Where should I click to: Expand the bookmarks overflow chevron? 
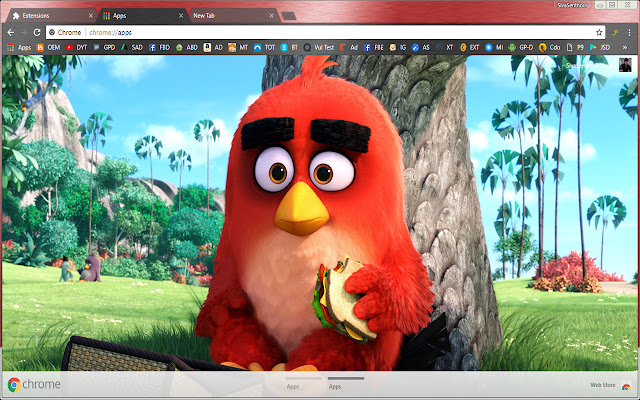point(624,47)
